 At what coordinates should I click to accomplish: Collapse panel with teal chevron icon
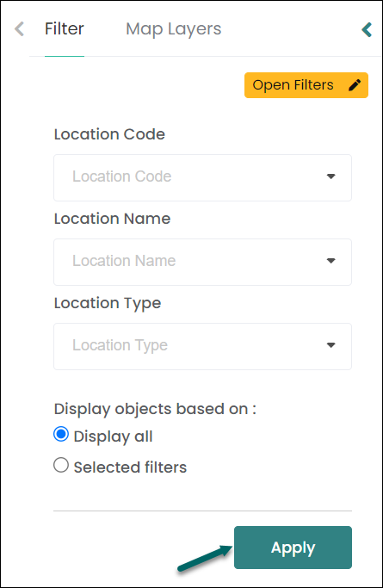tap(367, 29)
